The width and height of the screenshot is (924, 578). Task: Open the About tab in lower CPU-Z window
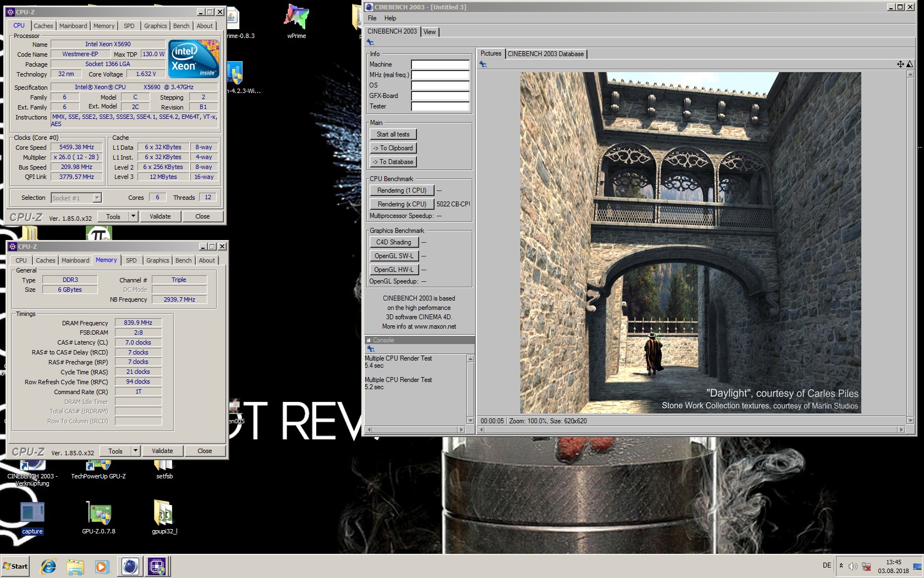pyautogui.click(x=207, y=260)
